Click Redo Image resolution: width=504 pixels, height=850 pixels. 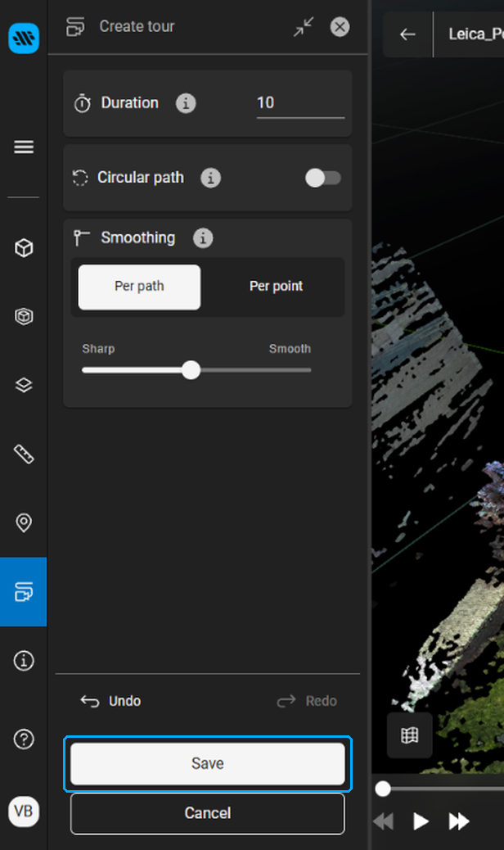pos(307,701)
